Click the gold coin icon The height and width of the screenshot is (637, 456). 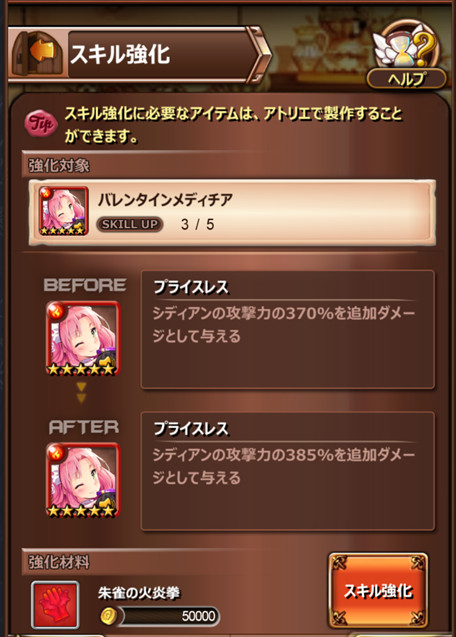tap(109, 616)
